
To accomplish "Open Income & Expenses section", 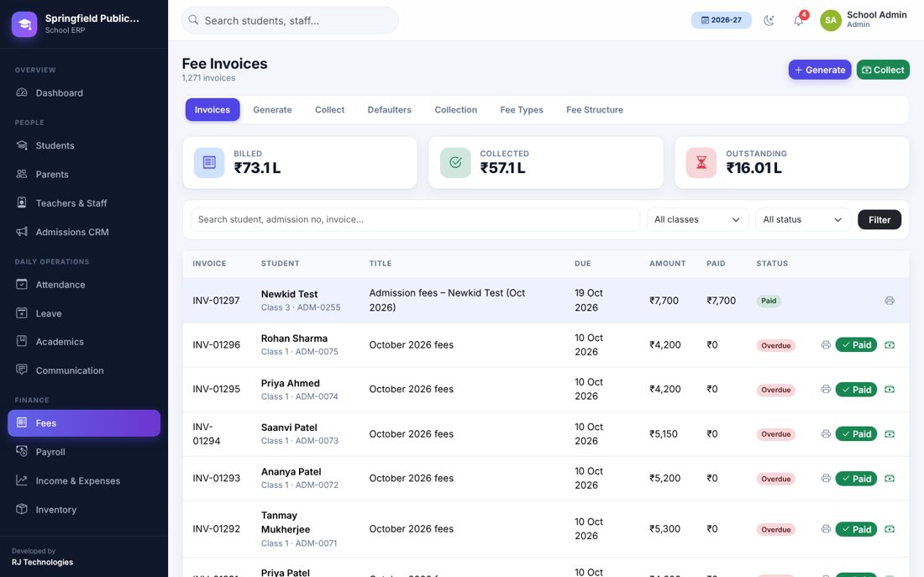I will (x=84, y=480).
